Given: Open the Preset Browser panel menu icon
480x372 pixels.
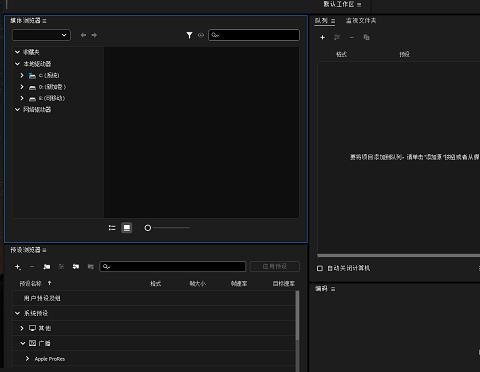Looking at the screenshot, I should pos(44,250).
